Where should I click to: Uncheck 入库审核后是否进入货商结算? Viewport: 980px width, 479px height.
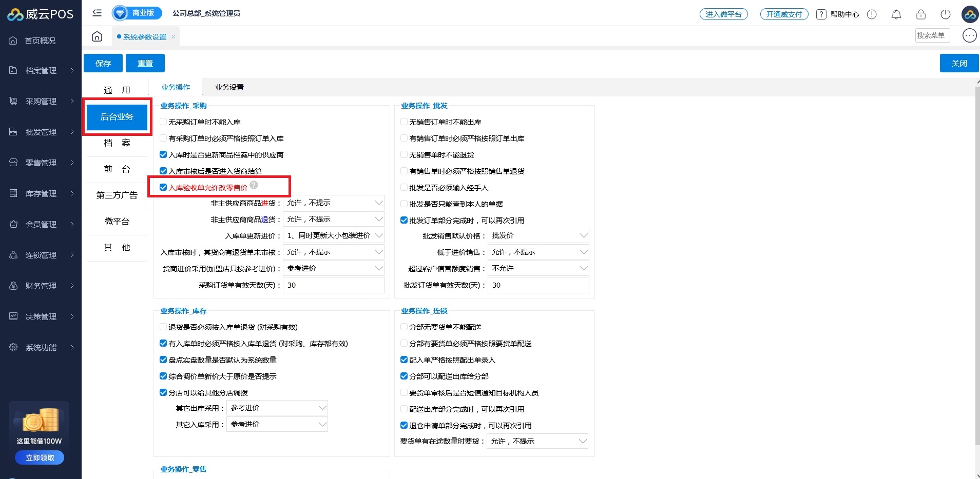163,171
